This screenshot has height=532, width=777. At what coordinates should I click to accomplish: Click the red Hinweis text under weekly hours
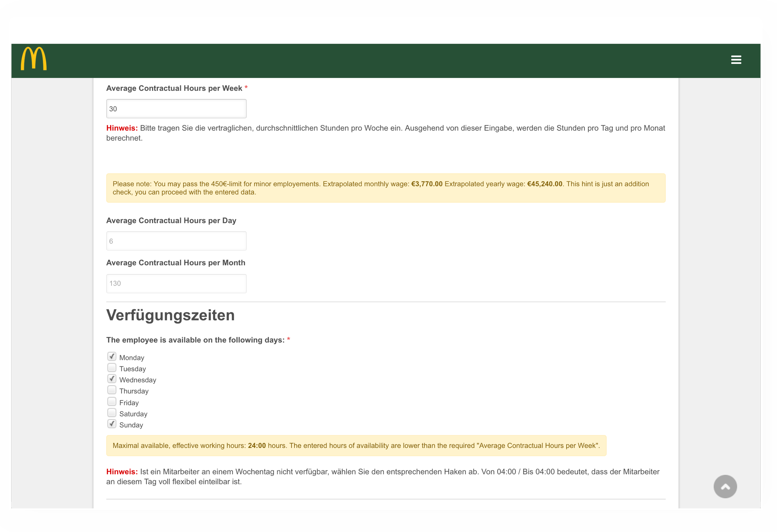click(122, 128)
